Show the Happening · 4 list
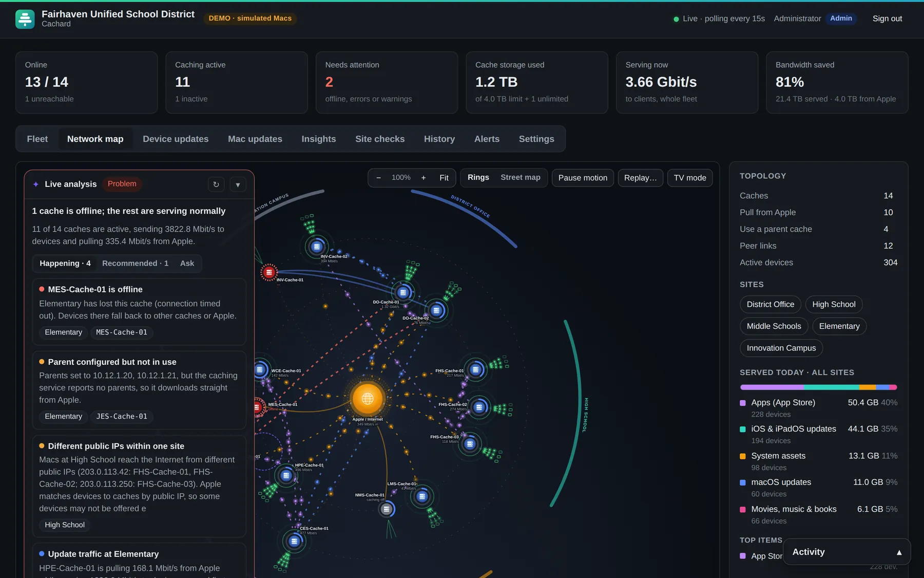 coord(65,264)
